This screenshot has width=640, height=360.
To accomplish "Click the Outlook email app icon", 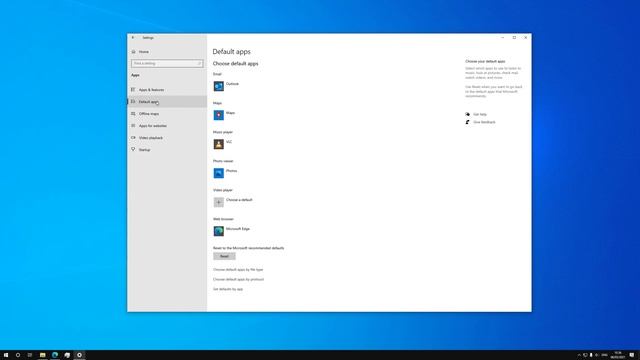I will pos(218,86).
